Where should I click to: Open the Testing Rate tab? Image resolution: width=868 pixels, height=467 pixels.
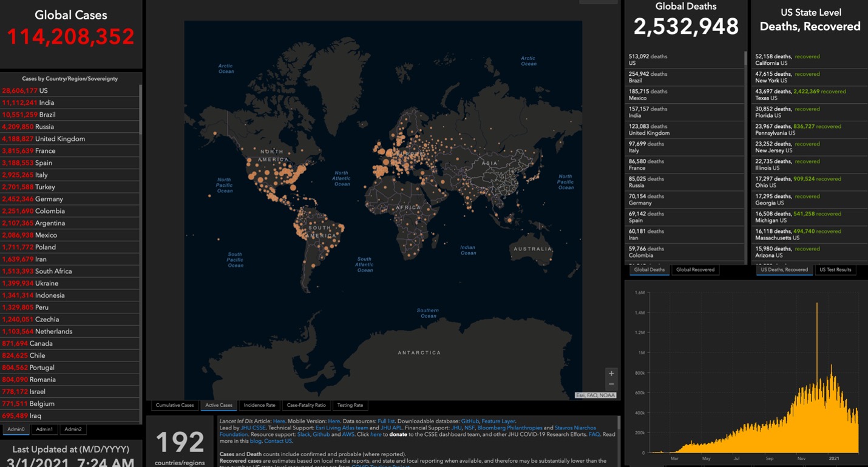point(350,405)
